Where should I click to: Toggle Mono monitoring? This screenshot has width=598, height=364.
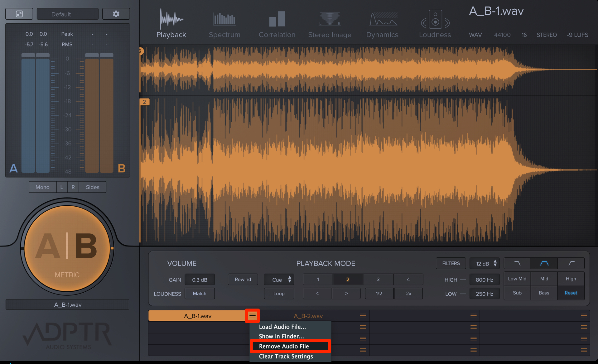(x=42, y=187)
